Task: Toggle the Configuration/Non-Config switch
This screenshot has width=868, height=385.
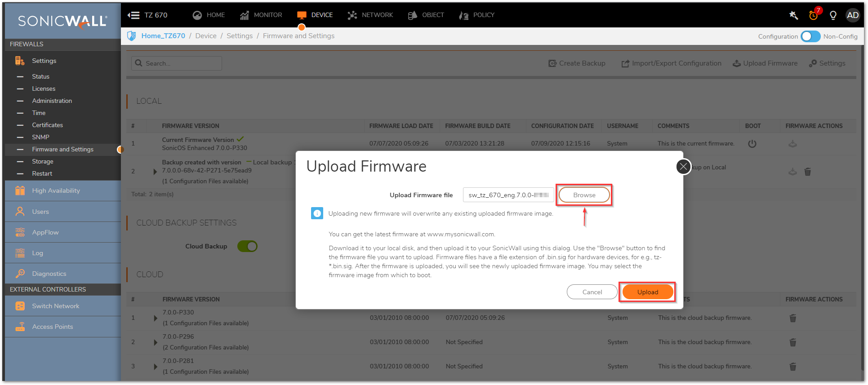Action: [810, 36]
